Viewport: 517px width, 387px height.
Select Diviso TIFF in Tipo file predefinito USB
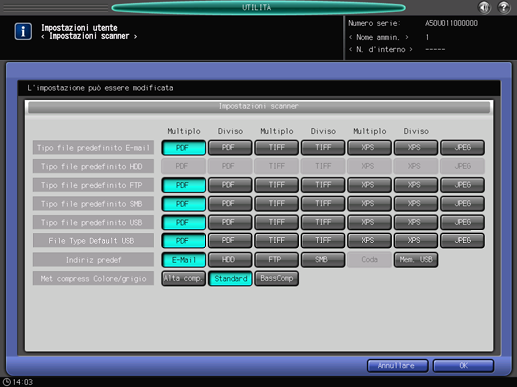click(323, 222)
